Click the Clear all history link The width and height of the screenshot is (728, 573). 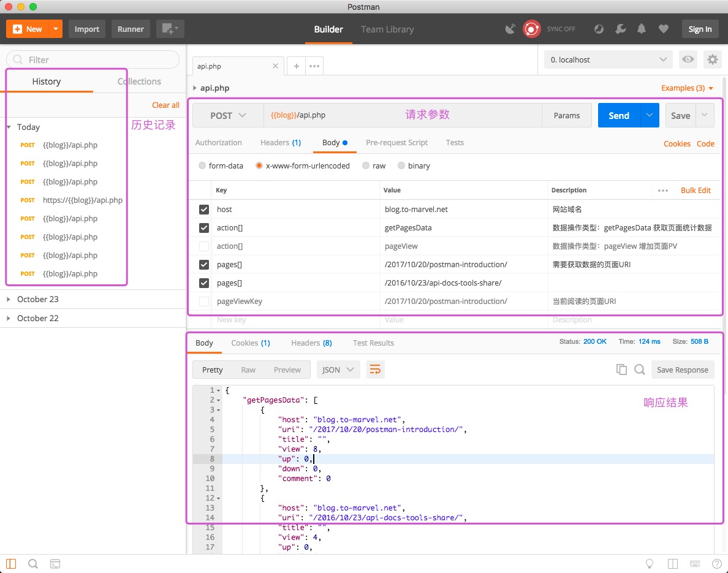165,105
